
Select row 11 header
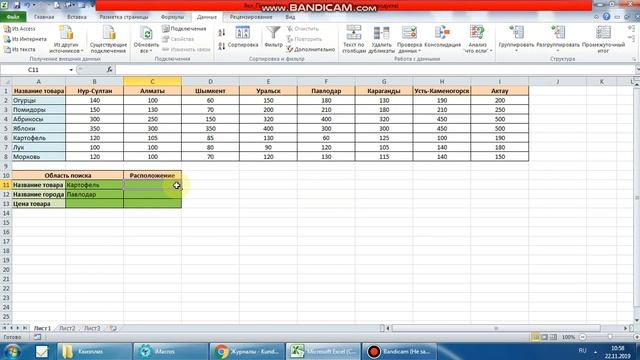click(x=6, y=185)
